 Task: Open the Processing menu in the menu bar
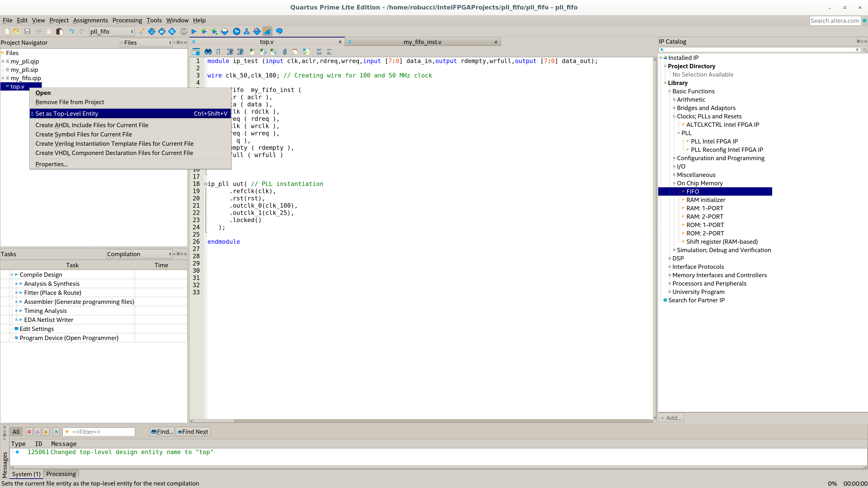tap(127, 20)
